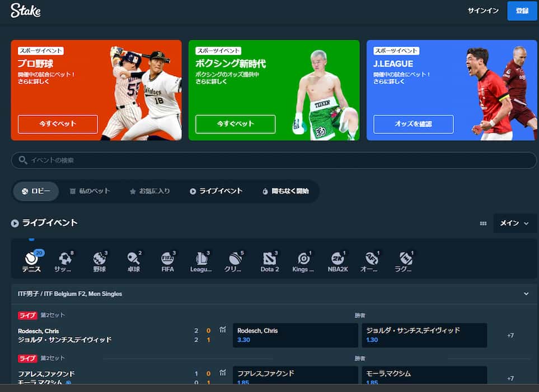Image resolution: width=539 pixels, height=392 pixels.
Task: Click the プロ野球 banner title
Action: [35, 64]
